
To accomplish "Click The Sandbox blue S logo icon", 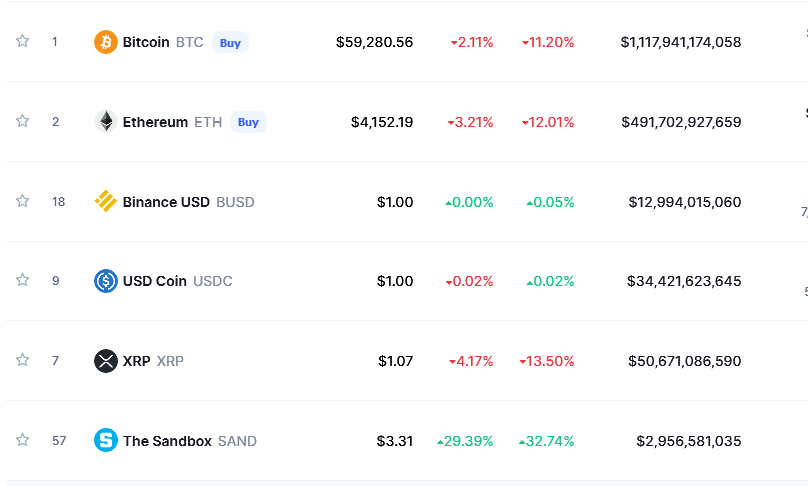I will point(106,441).
